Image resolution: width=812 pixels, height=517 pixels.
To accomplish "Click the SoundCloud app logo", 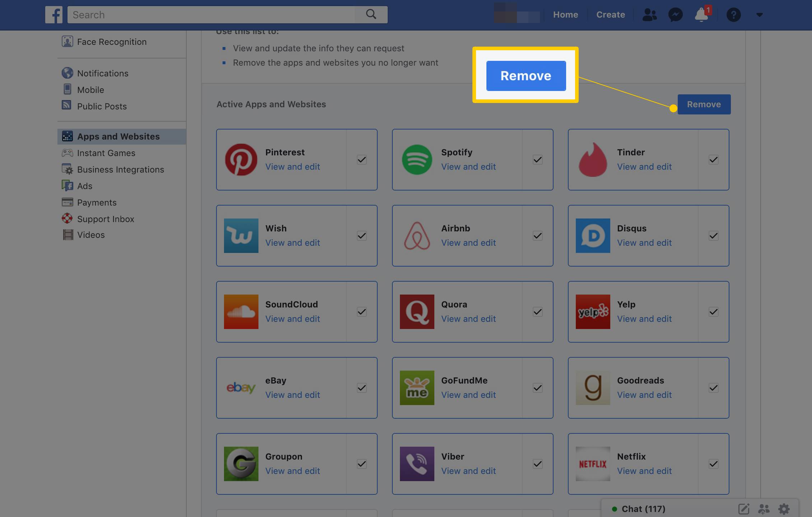I will coord(241,312).
